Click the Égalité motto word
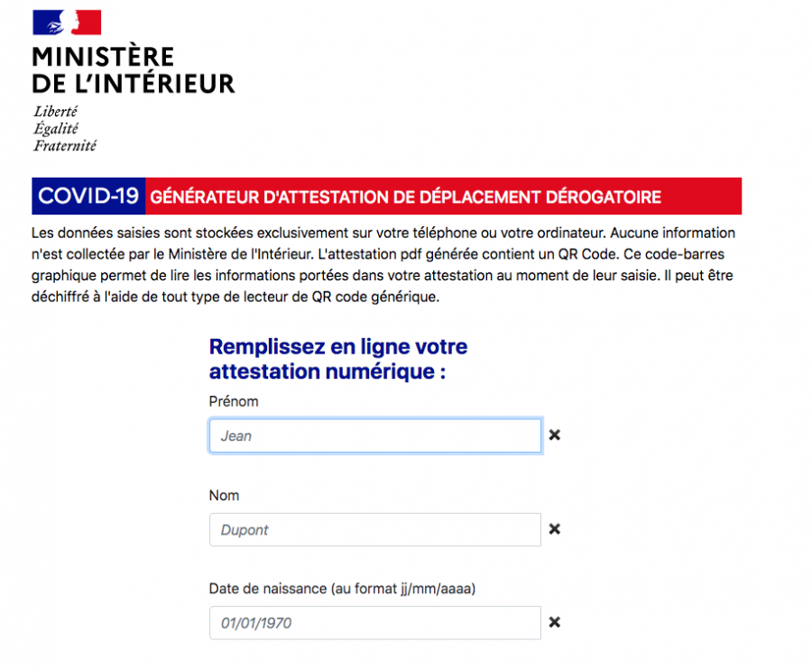812x669 pixels. pyautogui.click(x=55, y=129)
